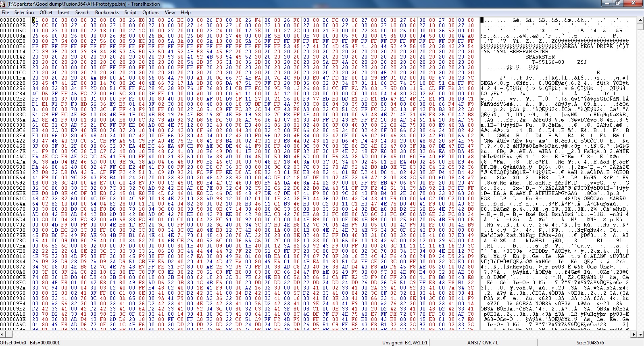Open the Script menu
The height and width of the screenshot is (346, 644).
[130, 13]
